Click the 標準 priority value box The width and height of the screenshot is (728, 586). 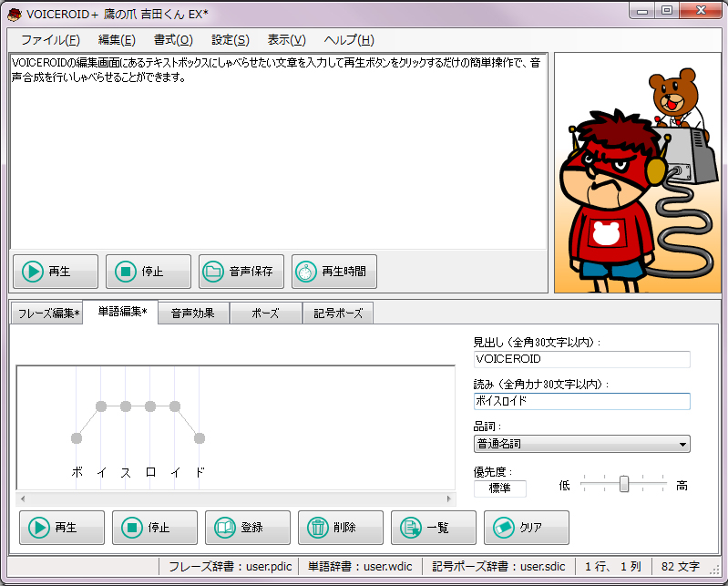pos(500,488)
